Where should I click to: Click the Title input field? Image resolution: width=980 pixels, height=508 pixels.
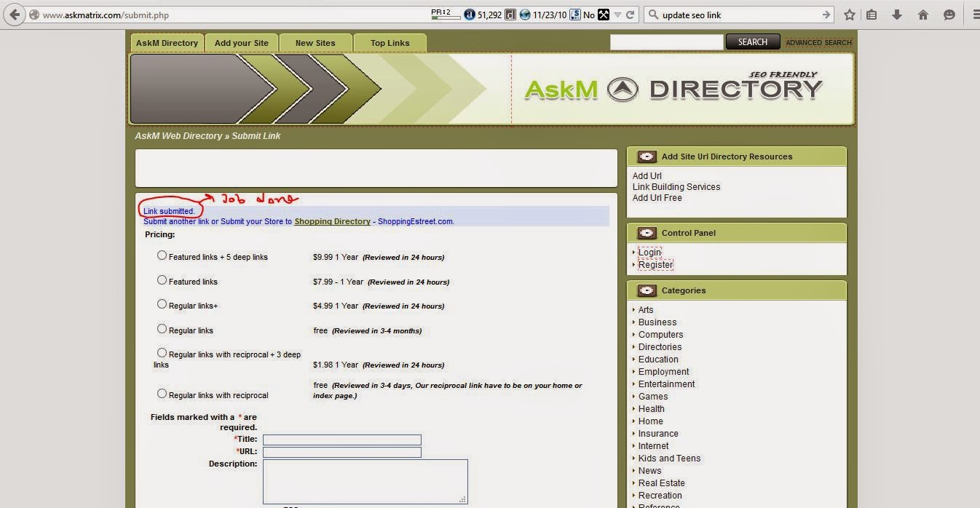[x=342, y=440]
